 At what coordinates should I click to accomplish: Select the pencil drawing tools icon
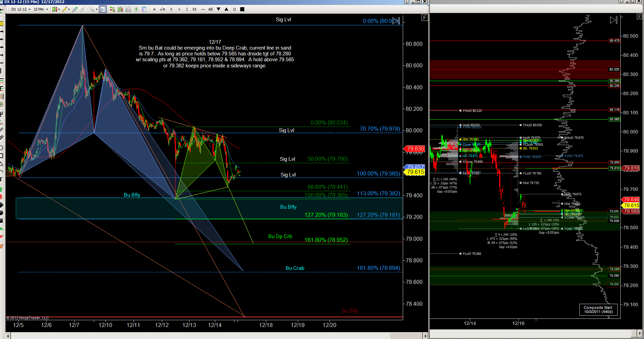click(65, 9)
